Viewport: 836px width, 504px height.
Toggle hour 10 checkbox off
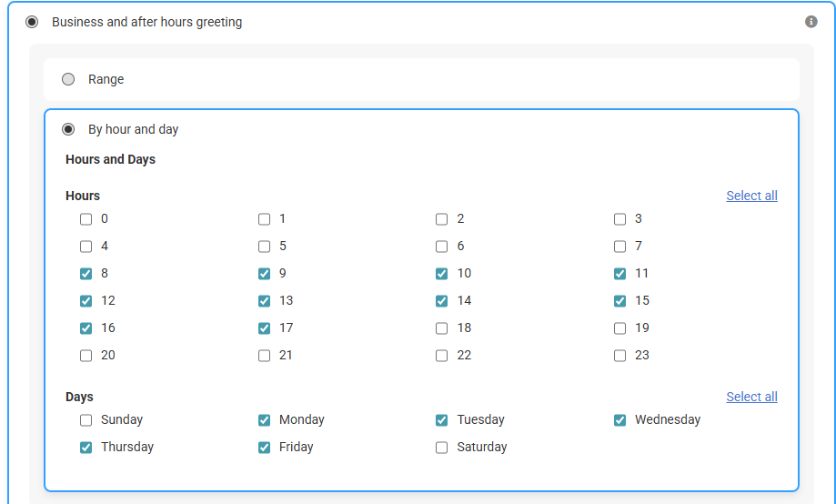441,274
